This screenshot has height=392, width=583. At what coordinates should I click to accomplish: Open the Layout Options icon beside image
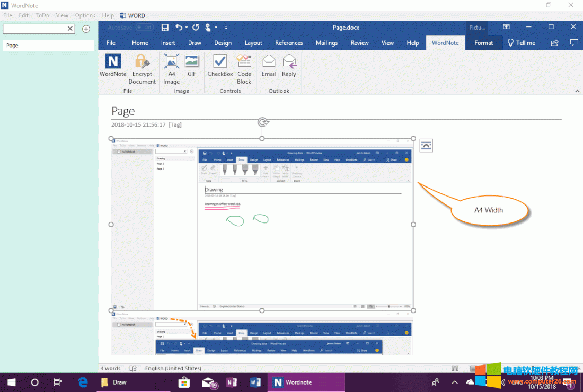click(426, 145)
